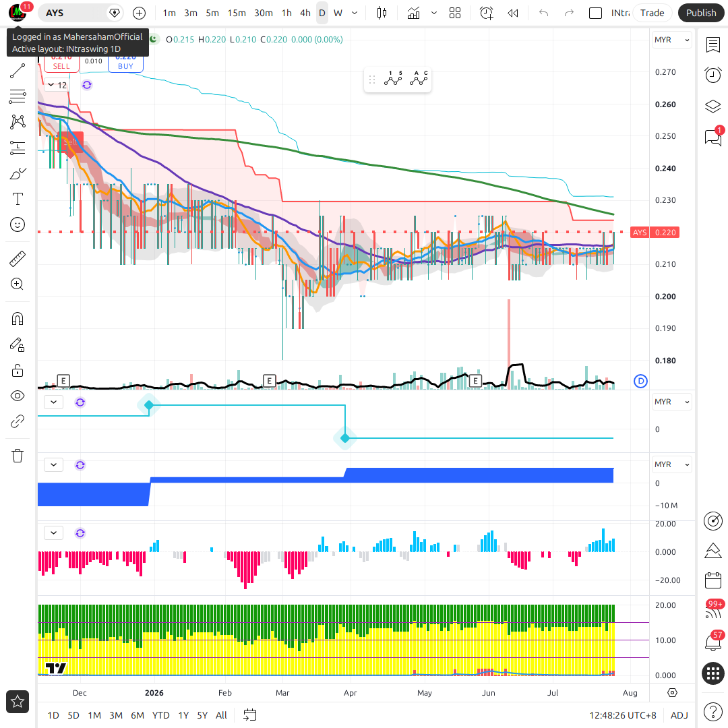Open the indicators menu

pos(413,13)
